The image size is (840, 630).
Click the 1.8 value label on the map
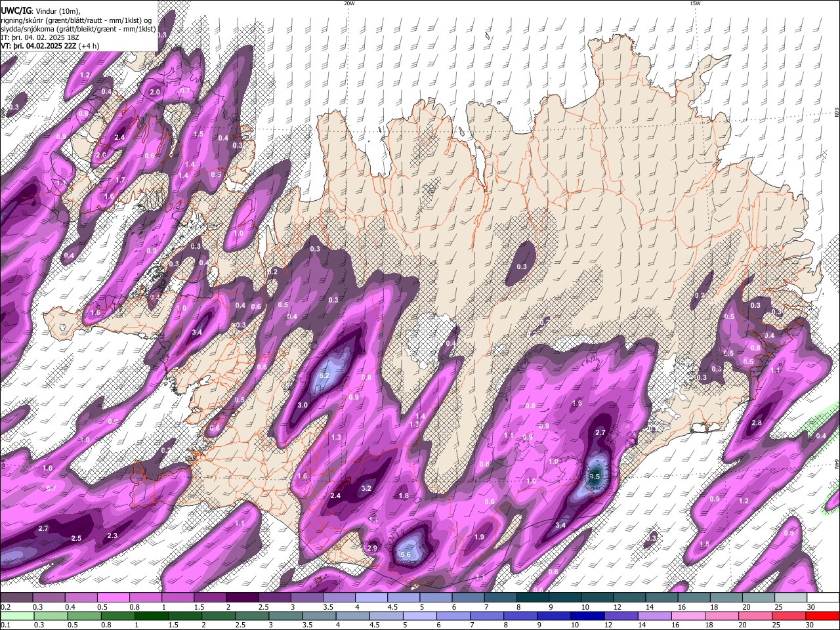tap(404, 495)
